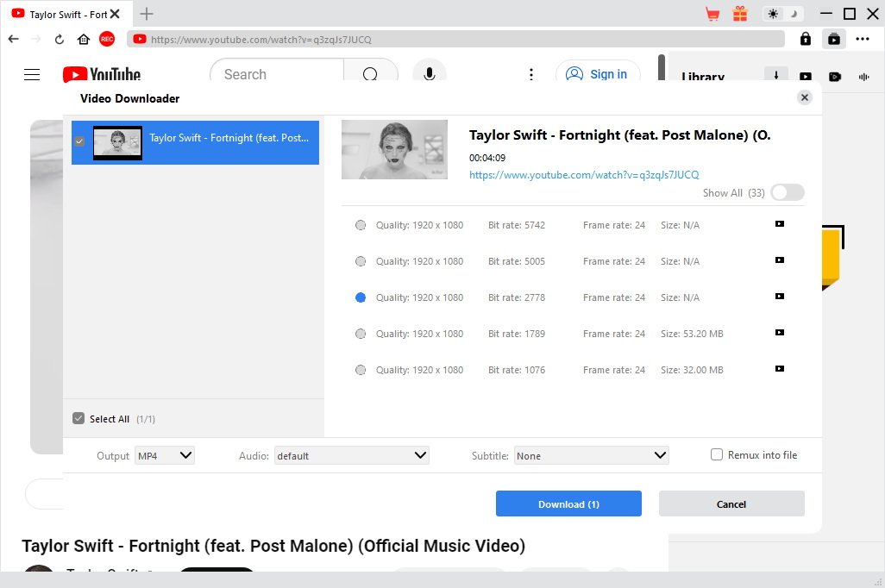Uncheck the Taylor Swift video list checkbox
This screenshot has height=588, width=885.
coord(79,141)
